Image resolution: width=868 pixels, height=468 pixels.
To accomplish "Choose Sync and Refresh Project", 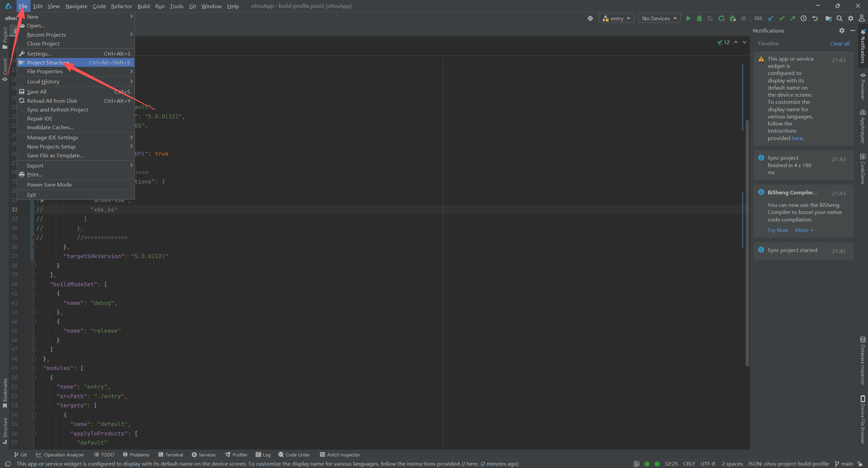I will click(58, 110).
